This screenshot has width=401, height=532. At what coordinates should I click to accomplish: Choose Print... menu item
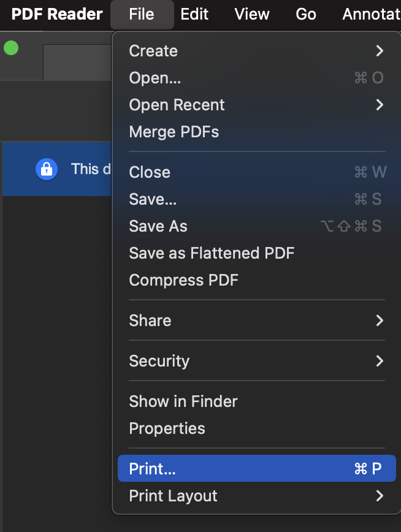pyautogui.click(x=257, y=468)
